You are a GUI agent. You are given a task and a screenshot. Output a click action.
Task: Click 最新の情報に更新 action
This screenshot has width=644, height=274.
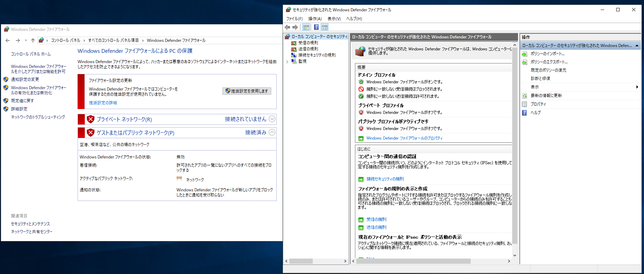coord(546,96)
